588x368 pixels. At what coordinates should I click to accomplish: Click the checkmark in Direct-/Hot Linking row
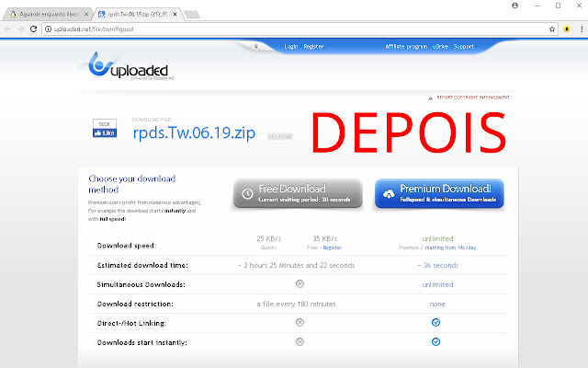tap(435, 323)
